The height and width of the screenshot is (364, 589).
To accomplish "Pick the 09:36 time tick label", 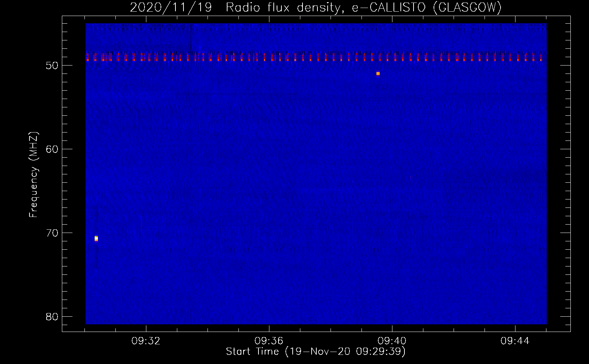I will coord(269,341).
